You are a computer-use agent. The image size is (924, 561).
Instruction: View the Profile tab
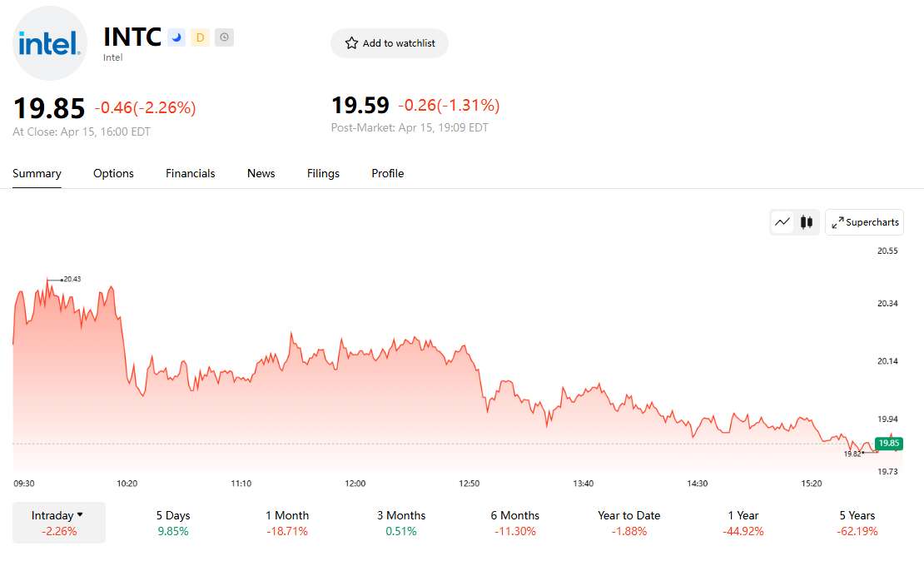click(x=387, y=173)
